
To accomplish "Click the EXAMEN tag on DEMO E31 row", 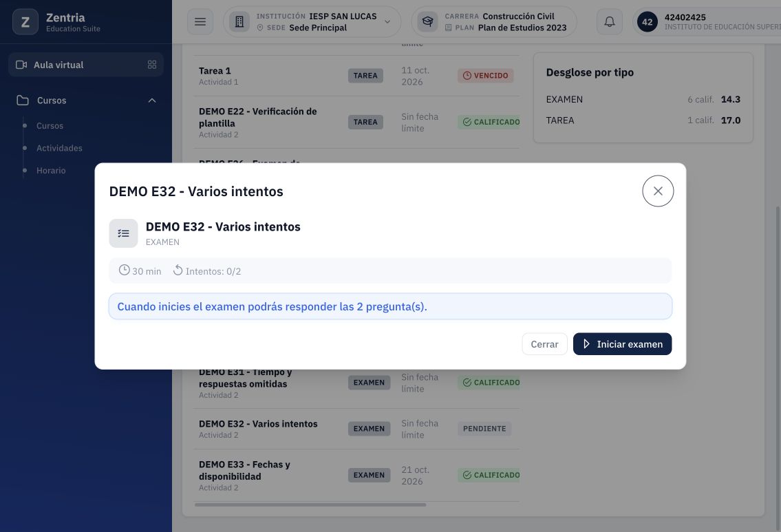I will [369, 383].
